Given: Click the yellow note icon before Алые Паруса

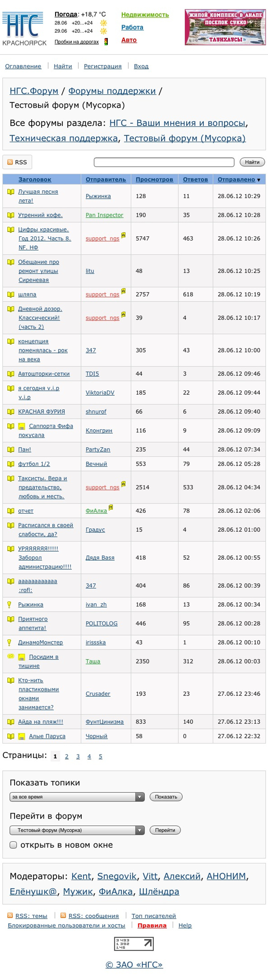Looking at the screenshot, I should [x=22, y=736].
